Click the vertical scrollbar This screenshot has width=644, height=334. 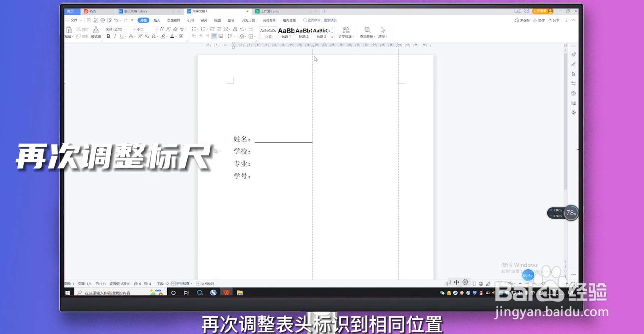566,121
